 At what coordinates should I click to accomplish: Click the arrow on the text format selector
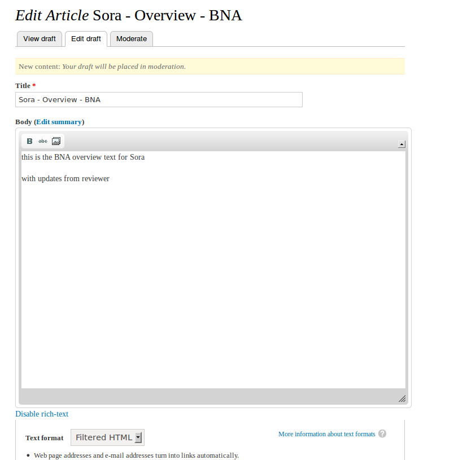(138, 437)
